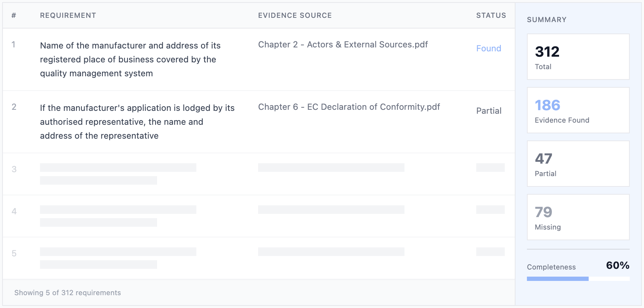644x308 pixels.
Task: Click the Found status in row 1
Action: [488, 48]
